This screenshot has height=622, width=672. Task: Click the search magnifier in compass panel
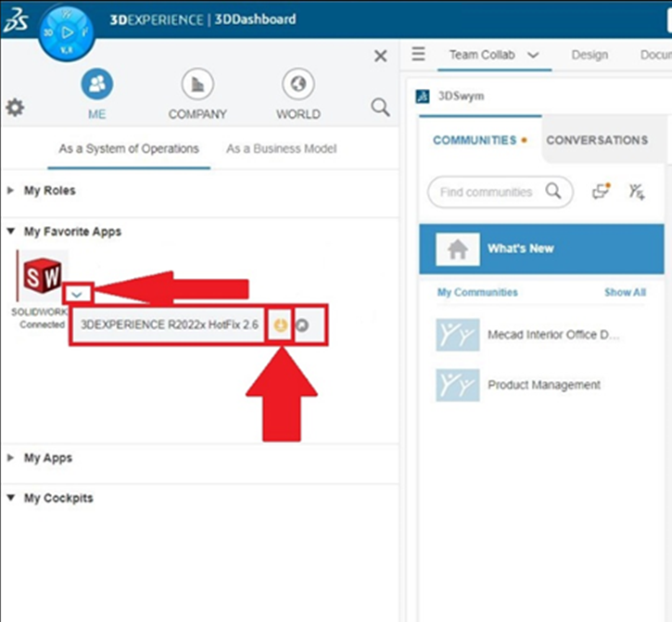[380, 108]
